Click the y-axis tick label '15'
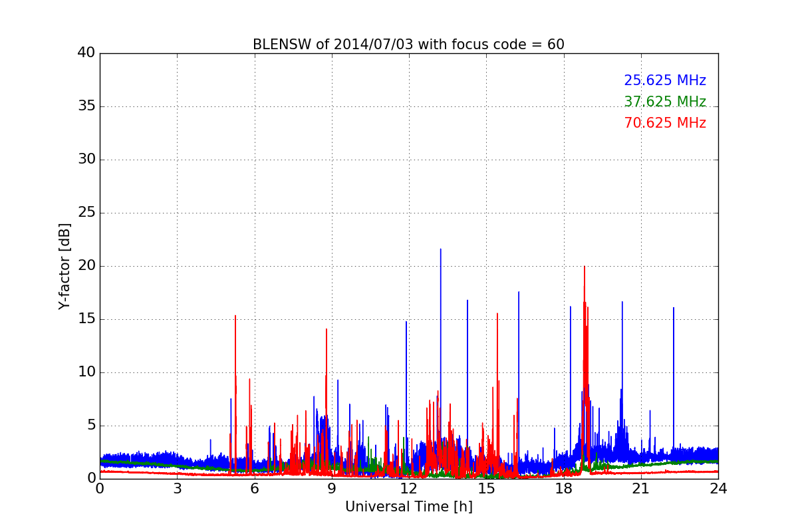 (86, 319)
